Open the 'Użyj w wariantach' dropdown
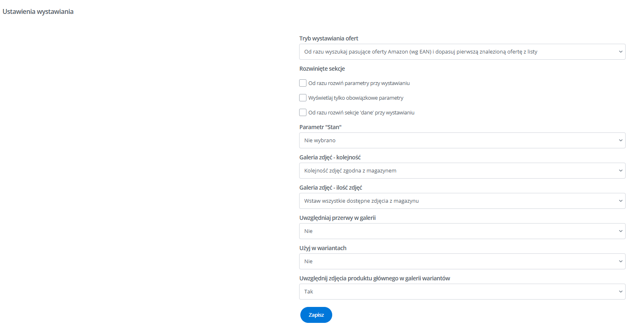 tap(462, 262)
